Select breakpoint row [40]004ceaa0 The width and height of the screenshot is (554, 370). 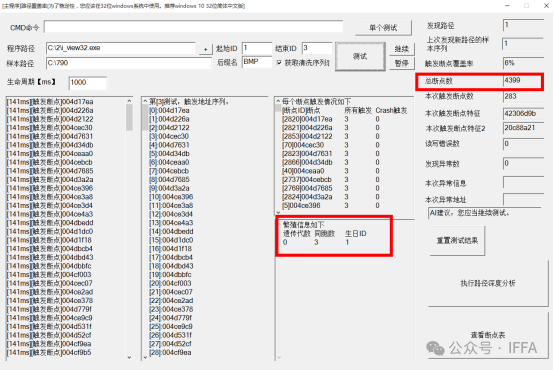click(303, 171)
